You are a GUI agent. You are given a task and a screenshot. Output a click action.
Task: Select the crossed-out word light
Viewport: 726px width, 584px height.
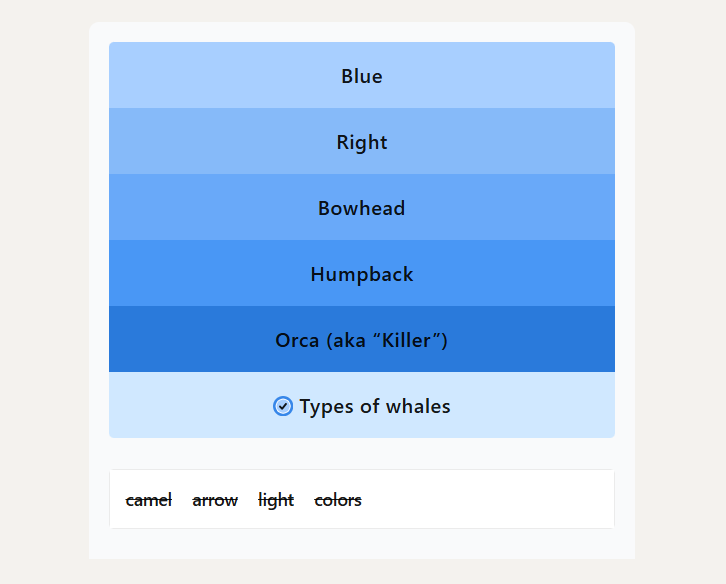(x=276, y=500)
